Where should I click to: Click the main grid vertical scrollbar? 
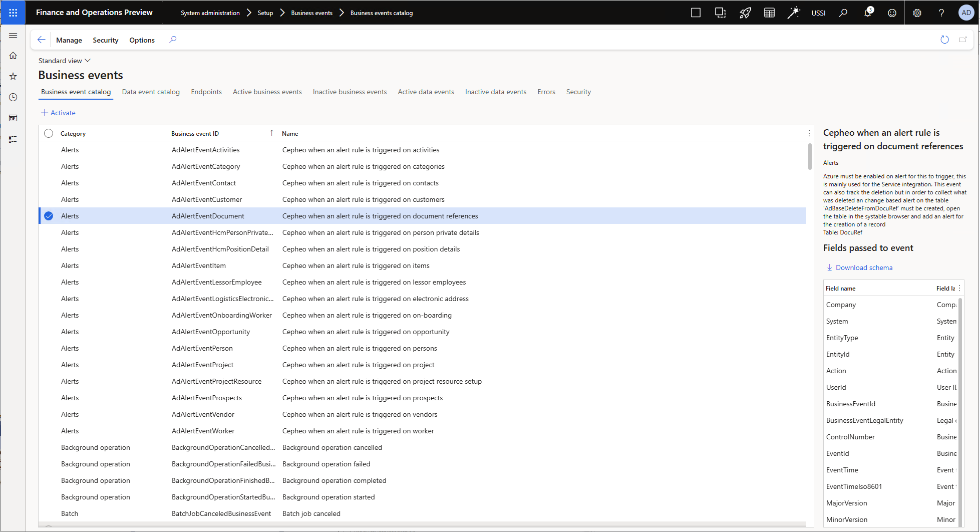(x=810, y=157)
